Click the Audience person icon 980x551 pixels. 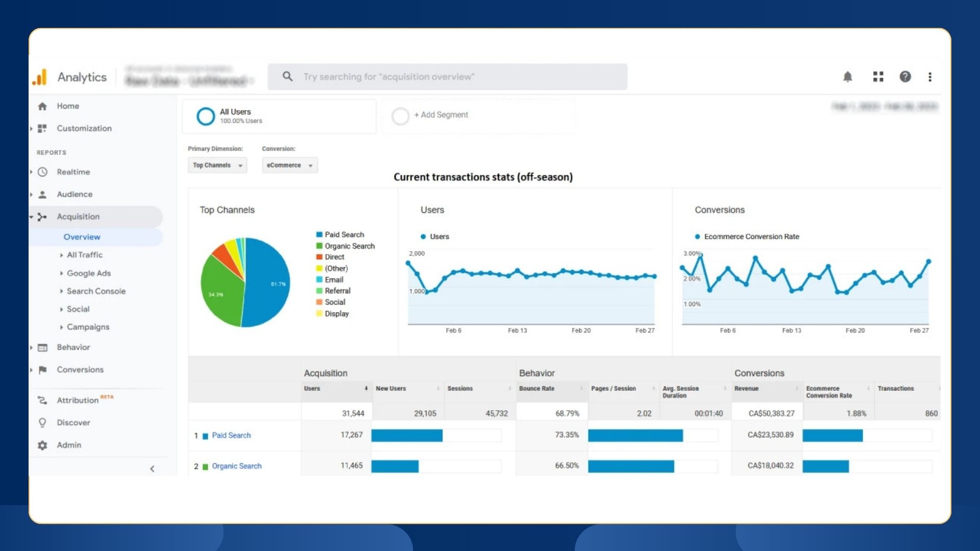click(x=42, y=194)
